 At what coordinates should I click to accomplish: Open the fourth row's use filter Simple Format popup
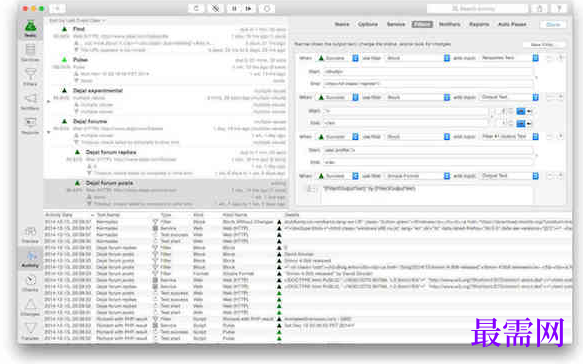[x=418, y=175]
